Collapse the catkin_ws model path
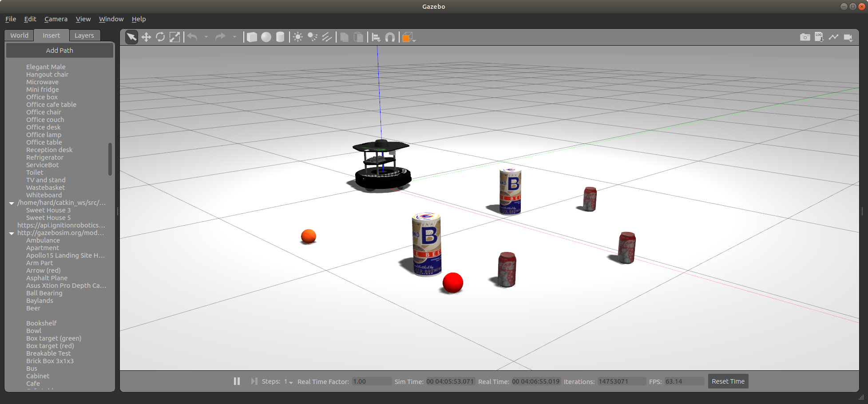The width and height of the screenshot is (868, 404). coord(12,203)
